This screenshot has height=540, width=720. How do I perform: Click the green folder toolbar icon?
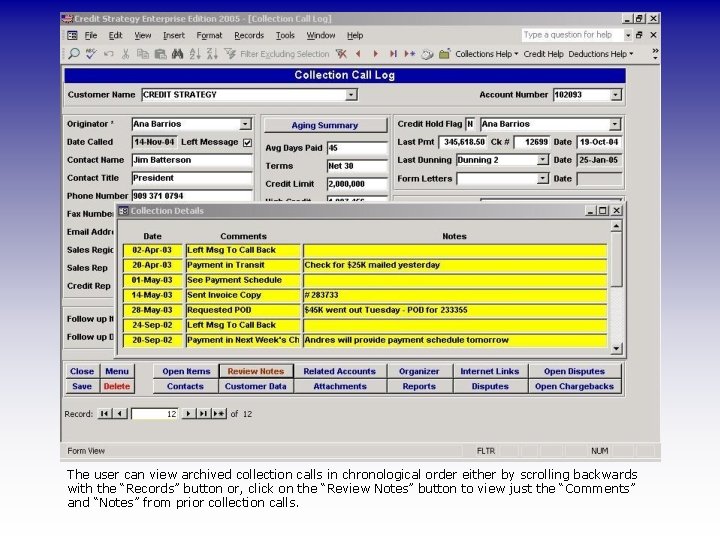tap(444, 54)
